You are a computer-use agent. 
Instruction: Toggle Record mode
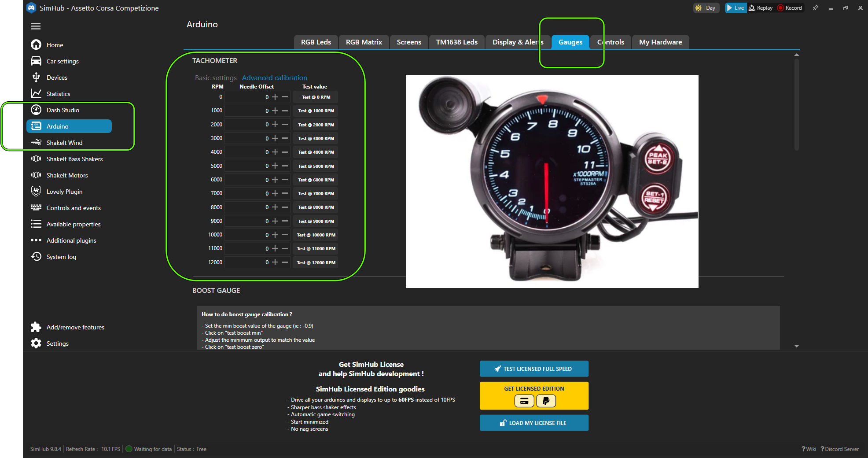pyautogui.click(x=790, y=8)
